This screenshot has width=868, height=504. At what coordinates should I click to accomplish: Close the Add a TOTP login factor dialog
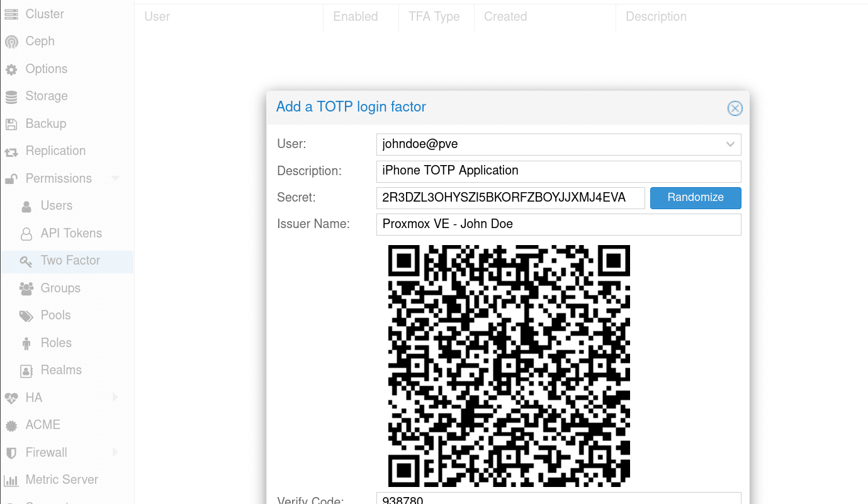tap(735, 108)
